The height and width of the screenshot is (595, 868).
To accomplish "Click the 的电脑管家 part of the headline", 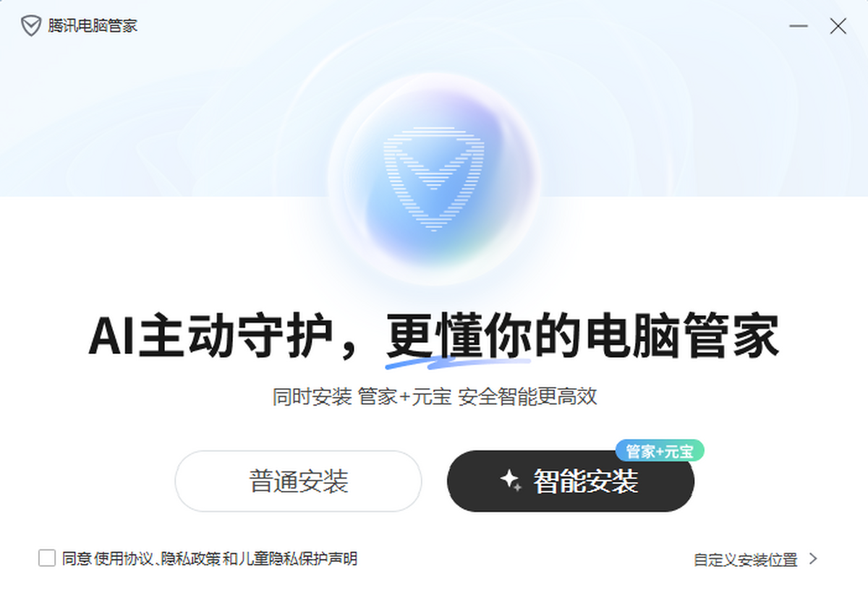I will 656,337.
